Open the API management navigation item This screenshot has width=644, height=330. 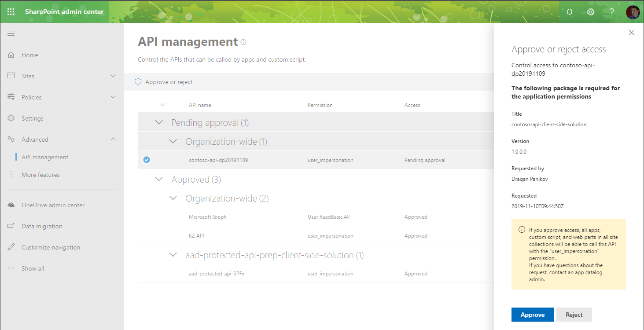45,157
